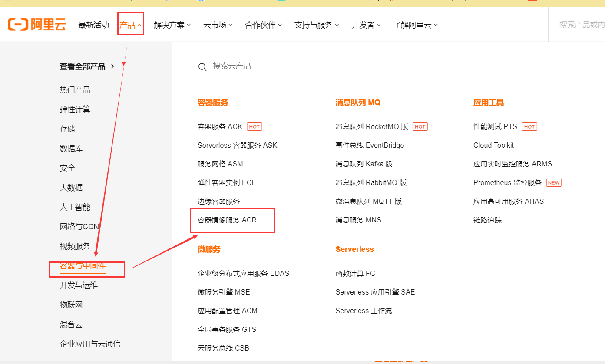Open 应用高可用服务 AHAS
Viewport: 605px width, 364px height.
pyautogui.click(x=509, y=202)
